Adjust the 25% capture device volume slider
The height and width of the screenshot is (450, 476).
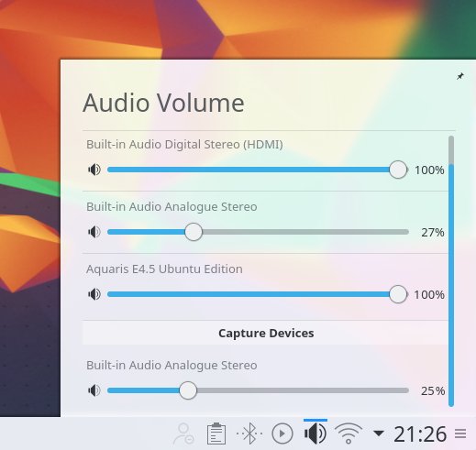(258, 390)
